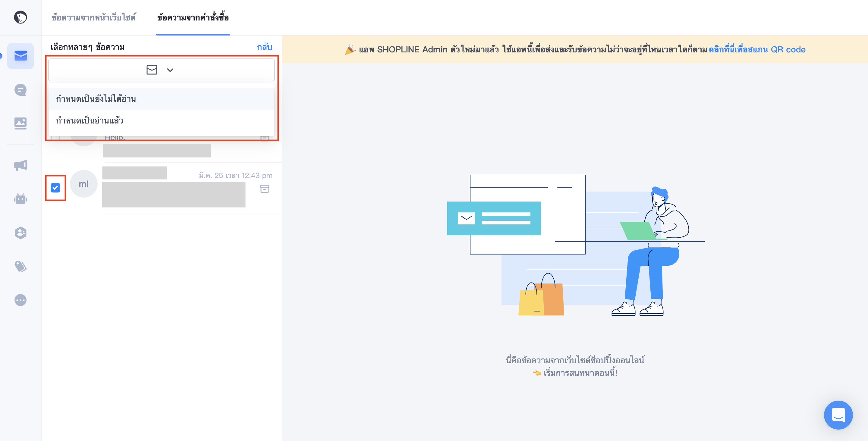Click the มี.ค. 25 เวลา 12:43 pm timestamp

tap(235, 176)
